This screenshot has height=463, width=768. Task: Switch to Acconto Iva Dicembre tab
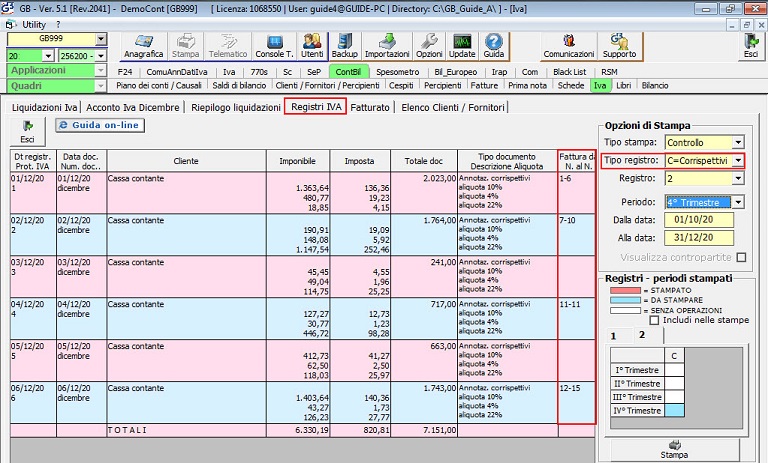coord(133,107)
